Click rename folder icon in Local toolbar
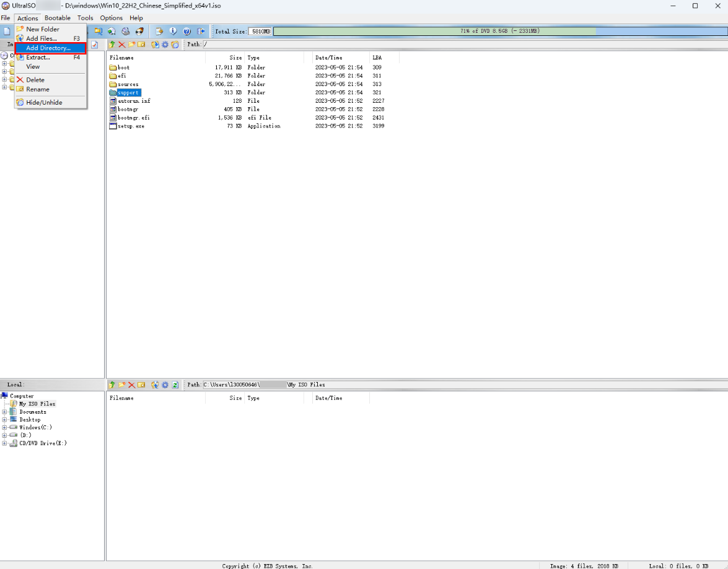 142,384
